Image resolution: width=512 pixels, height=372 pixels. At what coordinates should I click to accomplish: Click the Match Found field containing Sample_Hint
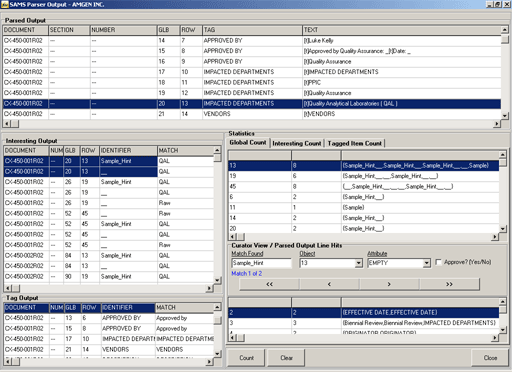(x=261, y=263)
